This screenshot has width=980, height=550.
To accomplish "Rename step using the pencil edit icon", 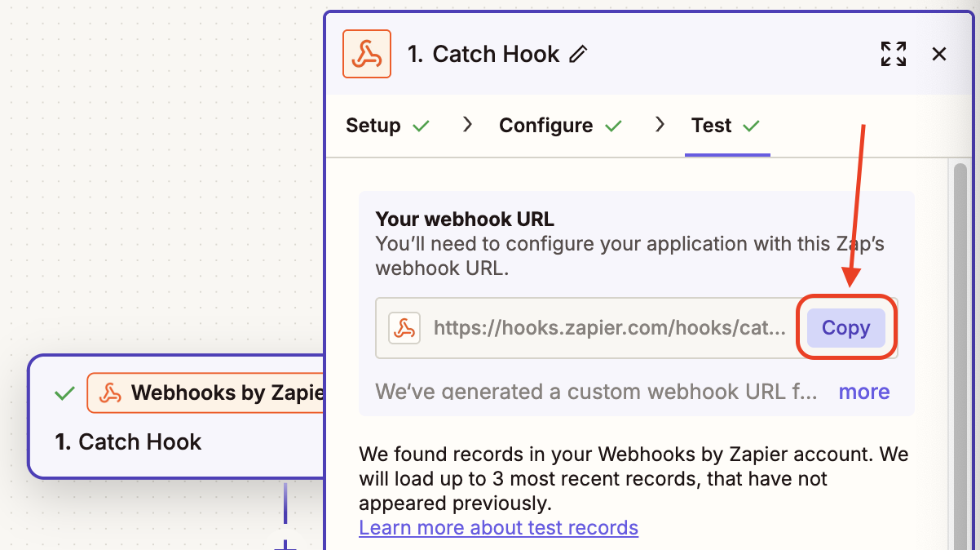I will point(578,55).
